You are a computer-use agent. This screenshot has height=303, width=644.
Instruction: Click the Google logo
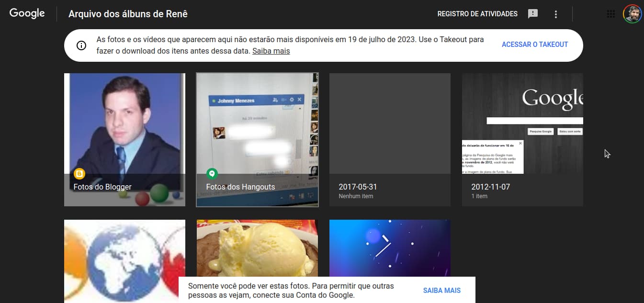coord(27,13)
